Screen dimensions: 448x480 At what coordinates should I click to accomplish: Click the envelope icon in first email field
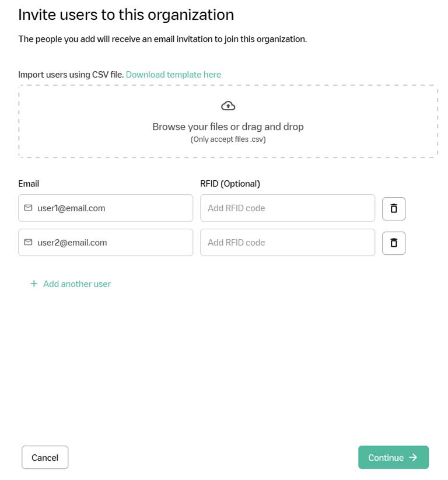click(28, 208)
